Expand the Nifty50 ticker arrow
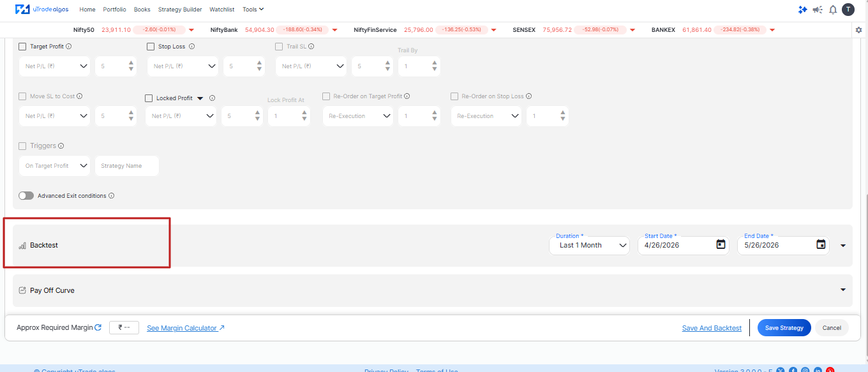 191,30
